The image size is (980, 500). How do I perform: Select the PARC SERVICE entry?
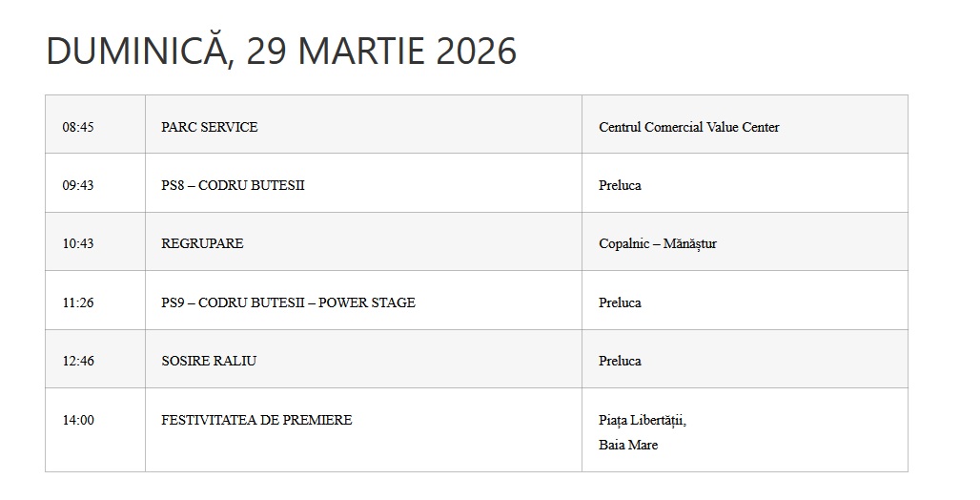(210, 127)
